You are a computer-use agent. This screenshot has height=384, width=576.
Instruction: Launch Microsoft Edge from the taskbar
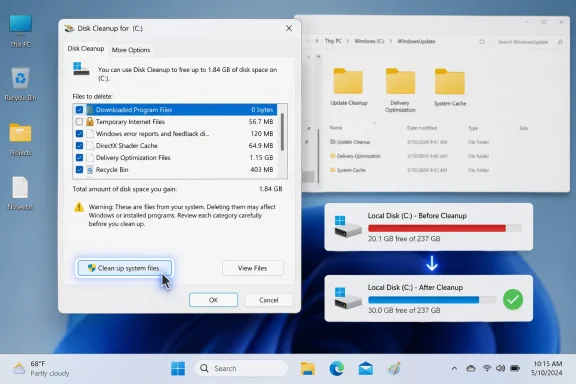[336, 369]
